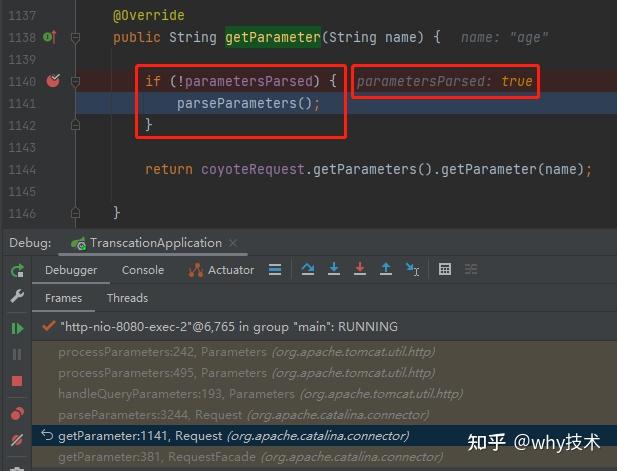Select frame getParameter:1141, Request
617x471 pixels.
point(324,436)
